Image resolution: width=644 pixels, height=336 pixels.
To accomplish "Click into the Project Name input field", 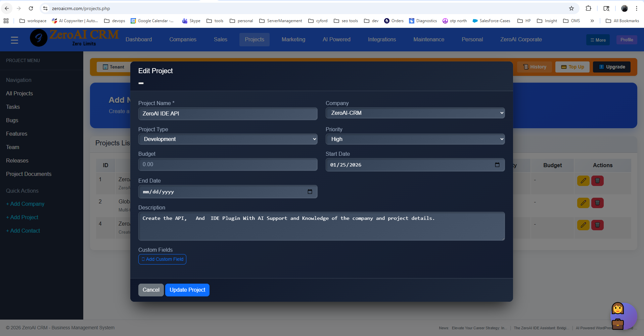I will pos(228,114).
